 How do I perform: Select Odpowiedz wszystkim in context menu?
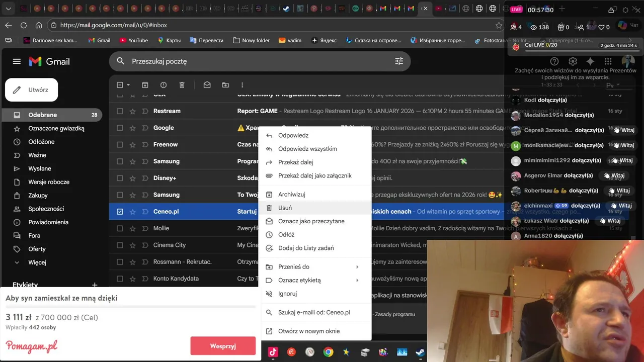pyautogui.click(x=315, y=149)
